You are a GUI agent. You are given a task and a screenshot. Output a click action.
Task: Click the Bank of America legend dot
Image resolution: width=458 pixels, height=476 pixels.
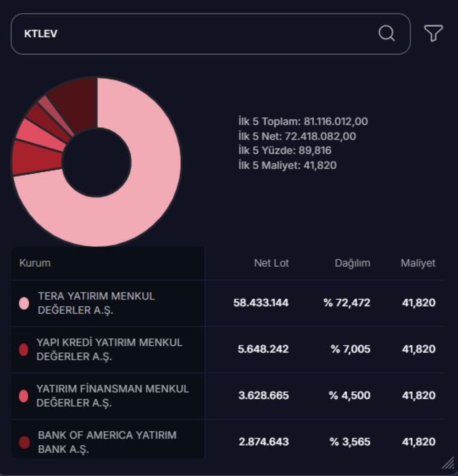click(24, 442)
